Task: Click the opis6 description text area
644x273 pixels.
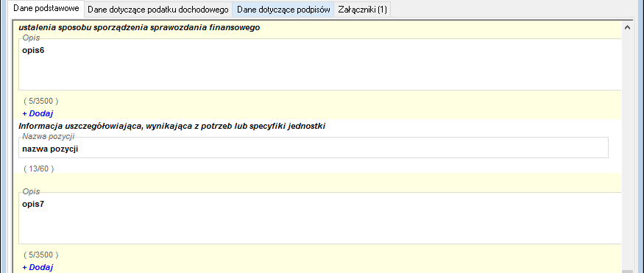Action: coord(320,65)
